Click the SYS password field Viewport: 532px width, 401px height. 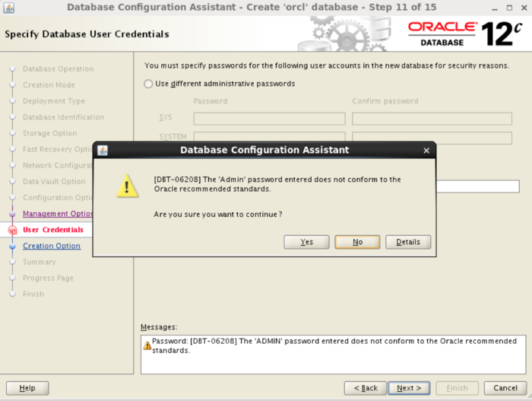(269, 119)
